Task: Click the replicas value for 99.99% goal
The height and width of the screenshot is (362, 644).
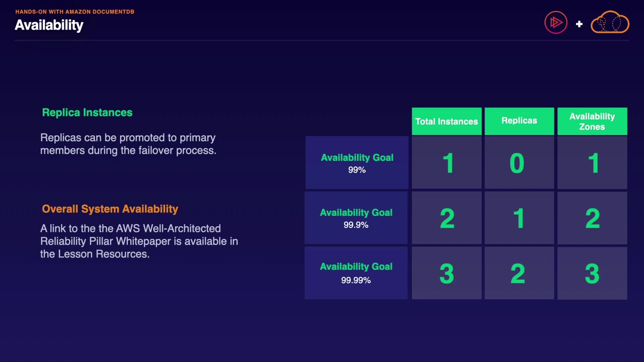Action: [x=518, y=274]
